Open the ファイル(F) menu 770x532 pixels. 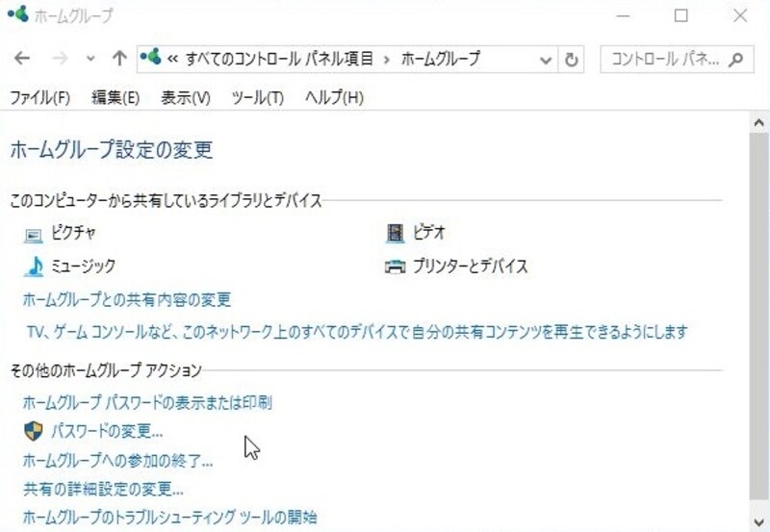(x=39, y=98)
